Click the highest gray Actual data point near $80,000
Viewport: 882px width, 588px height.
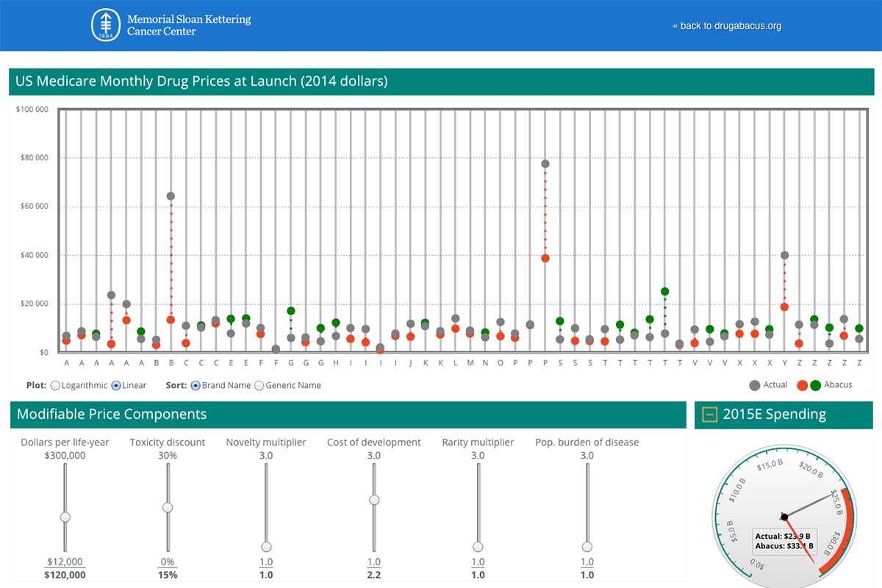[x=545, y=164]
